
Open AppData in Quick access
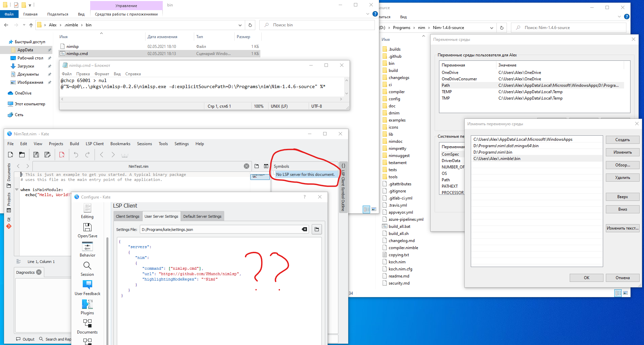25,50
